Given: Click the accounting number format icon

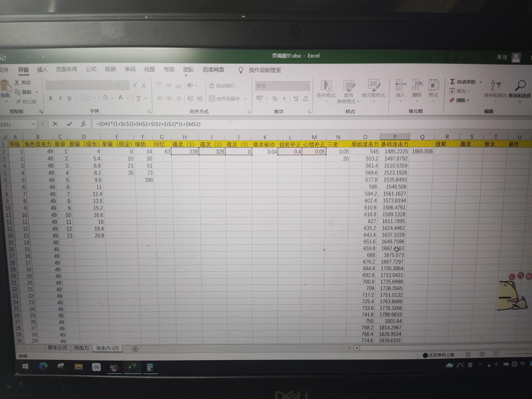Looking at the screenshot, I should [x=259, y=99].
